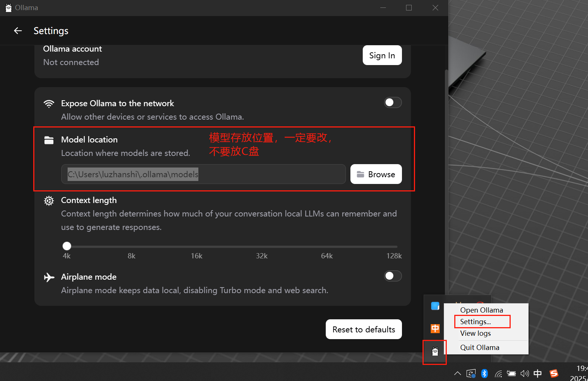
Task: Open the volume speaker taskbar icon
Action: point(524,373)
